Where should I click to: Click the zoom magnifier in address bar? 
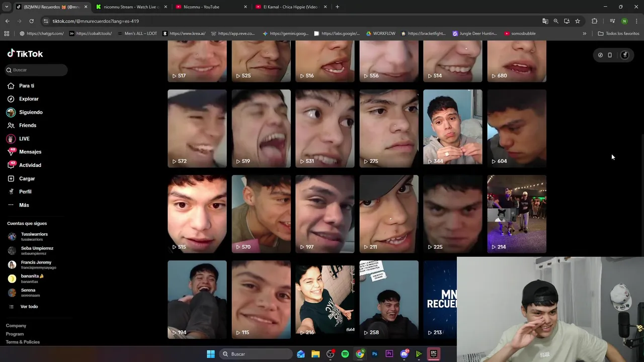(x=556, y=21)
